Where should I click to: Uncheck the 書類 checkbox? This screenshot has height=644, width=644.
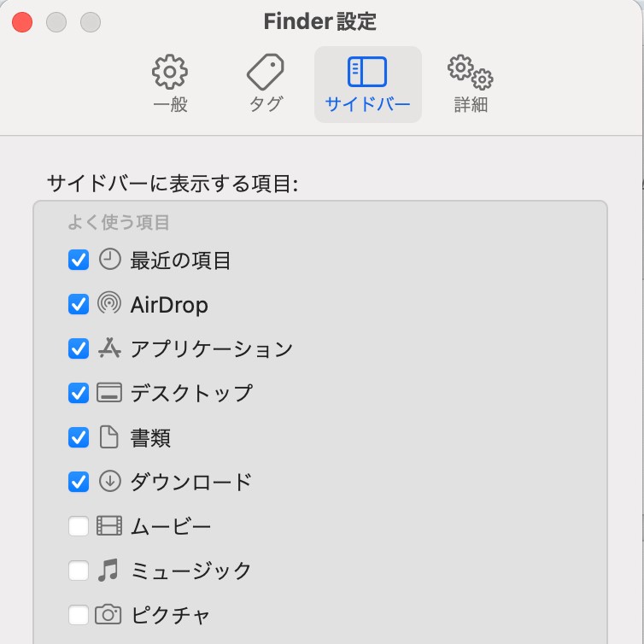pyautogui.click(x=79, y=437)
